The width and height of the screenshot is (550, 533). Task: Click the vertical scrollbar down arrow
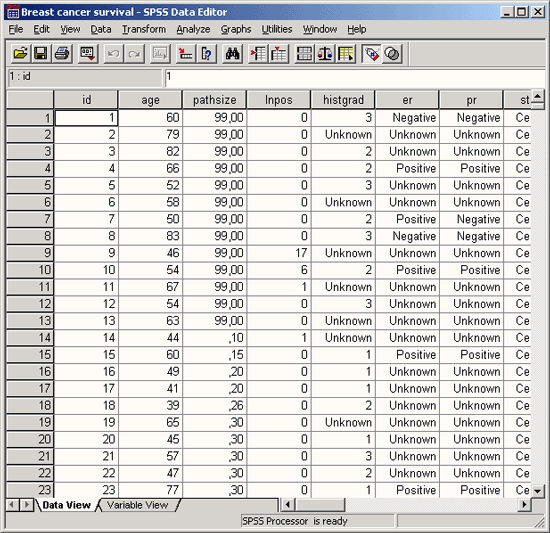tap(537, 491)
